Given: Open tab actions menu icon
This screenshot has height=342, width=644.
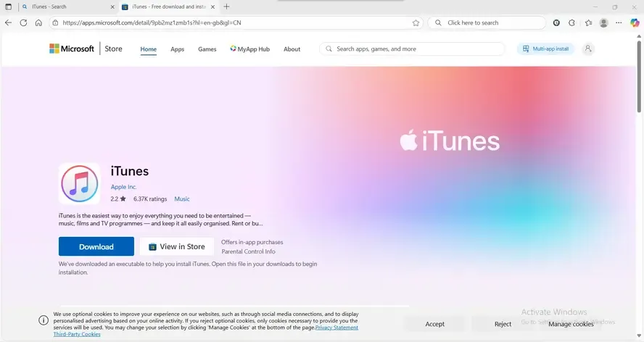Looking at the screenshot, I should (8, 7).
